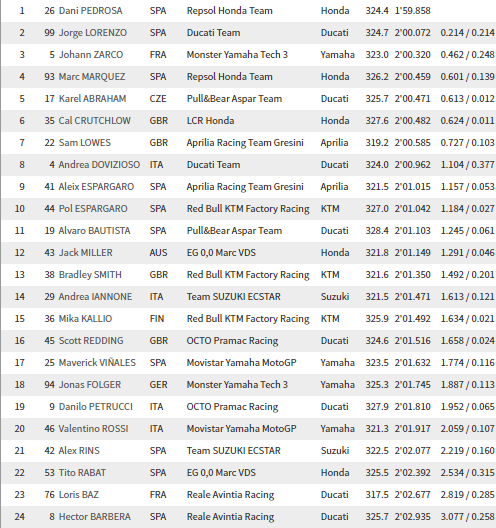Click Team SUZUKI ECSTAR for Andrea IANNONE
496x528 pixels.
pyautogui.click(x=233, y=297)
